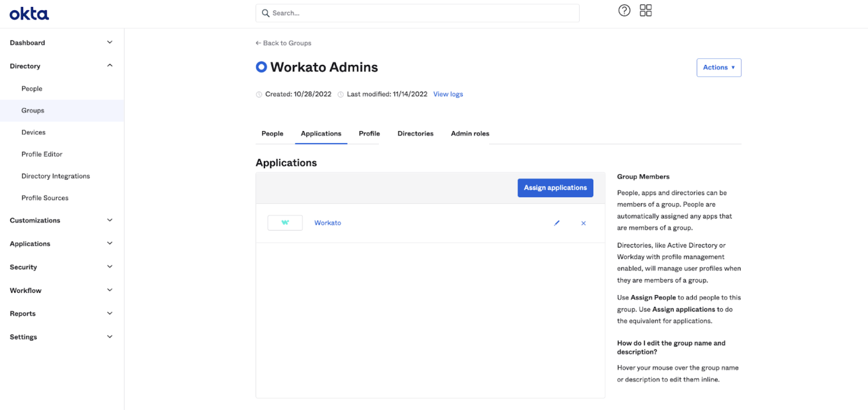
Task: Open the help question mark icon
Action: tap(624, 11)
